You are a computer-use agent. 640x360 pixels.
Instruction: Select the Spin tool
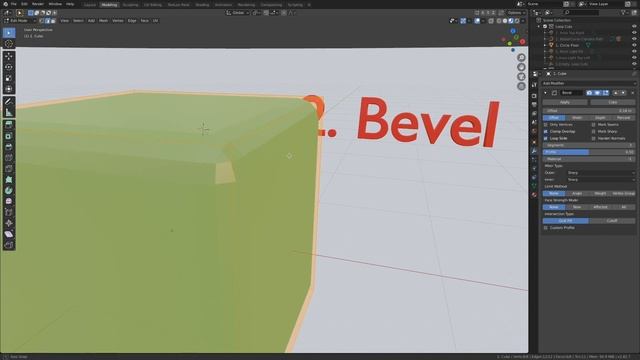(x=9, y=191)
